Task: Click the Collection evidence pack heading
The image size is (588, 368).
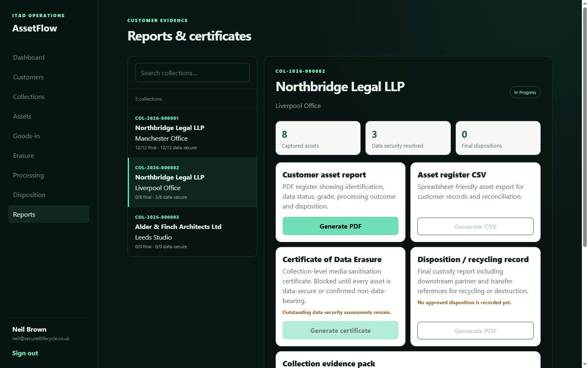Action: tap(329, 364)
